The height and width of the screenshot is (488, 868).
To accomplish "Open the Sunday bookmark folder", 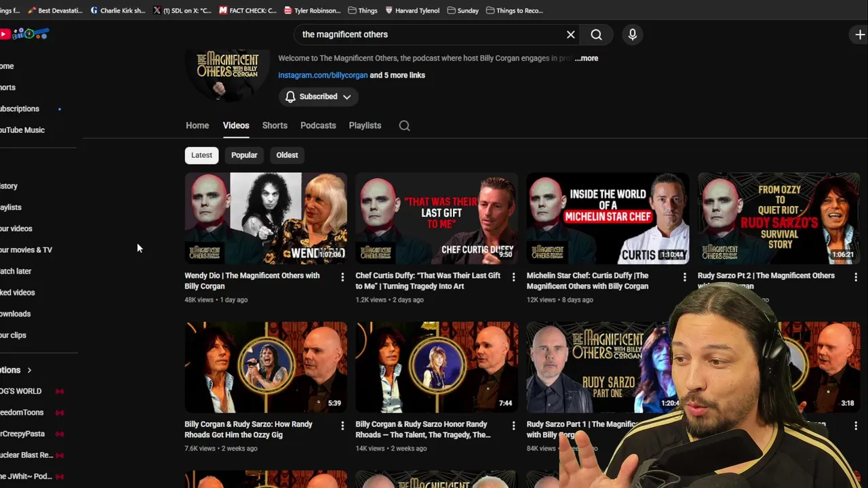I will 463,10.
